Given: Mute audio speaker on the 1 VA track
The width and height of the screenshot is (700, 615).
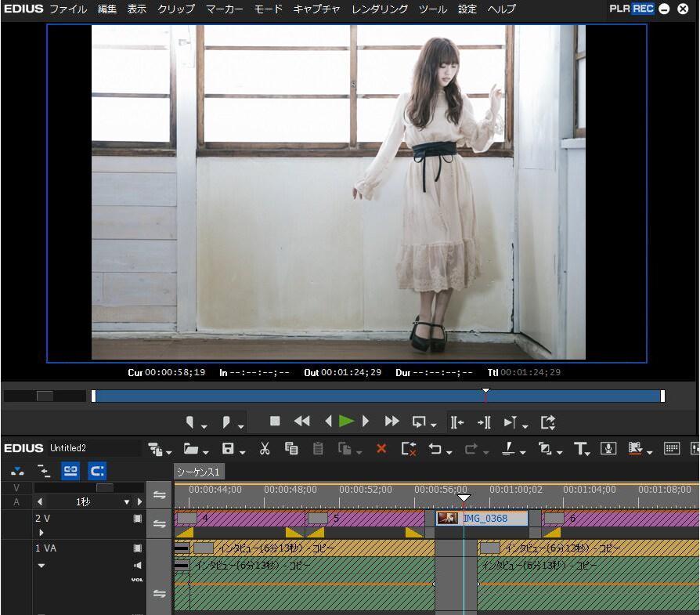Looking at the screenshot, I should click(x=138, y=566).
